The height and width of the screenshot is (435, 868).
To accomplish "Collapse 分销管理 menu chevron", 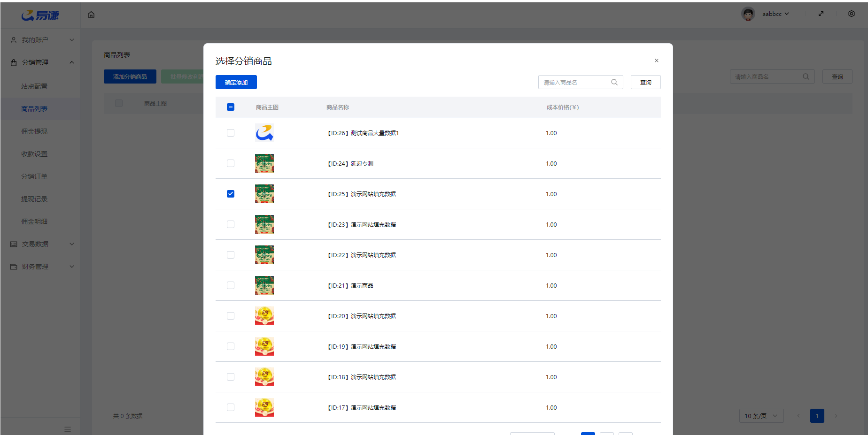I will [72, 62].
